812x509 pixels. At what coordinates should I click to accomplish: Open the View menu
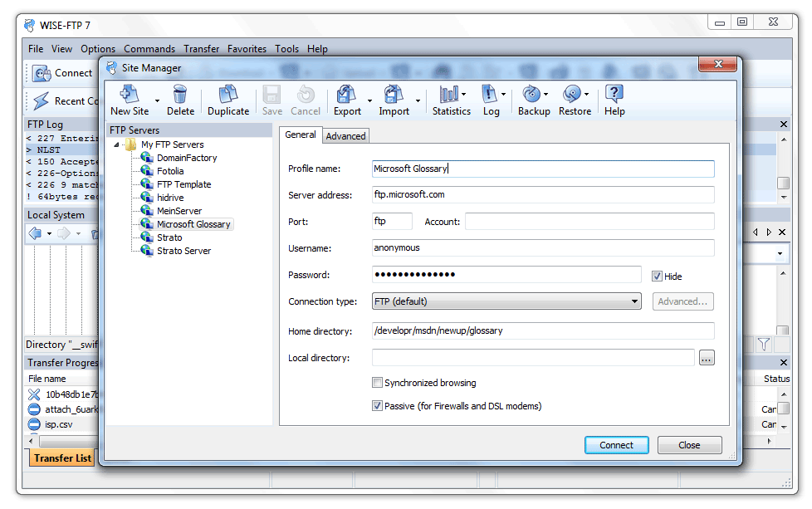point(61,49)
